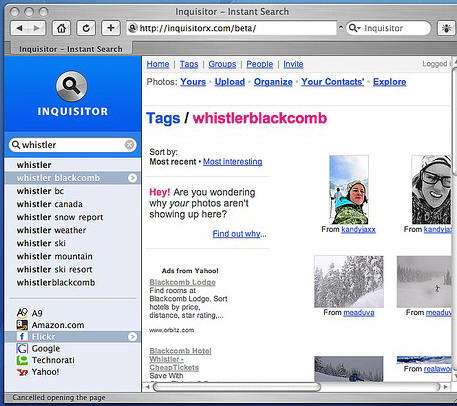This screenshot has width=457, height=406.
Task: Select 'whistler mountain' suggestion
Action: [72, 256]
